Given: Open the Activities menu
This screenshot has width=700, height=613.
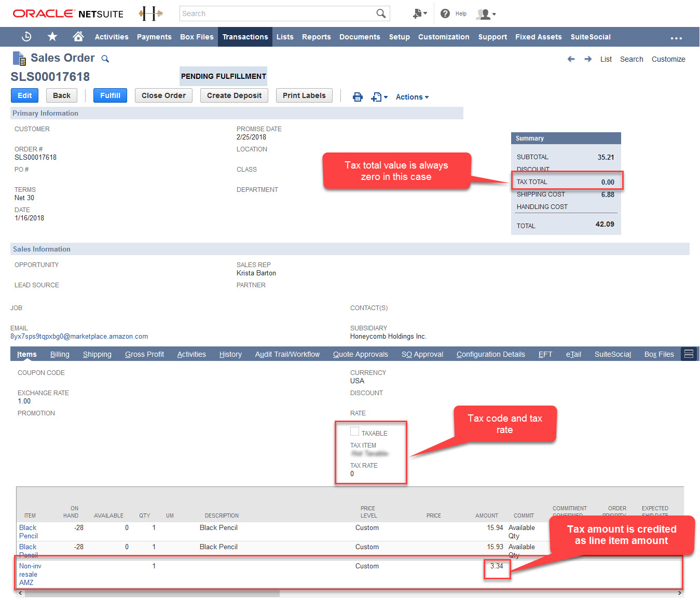Looking at the screenshot, I should click(112, 37).
